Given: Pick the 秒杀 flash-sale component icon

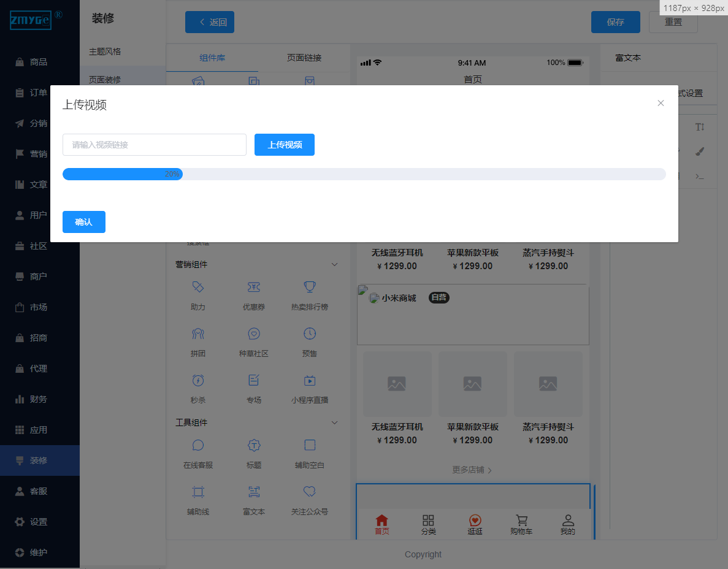Looking at the screenshot, I should [198, 381].
